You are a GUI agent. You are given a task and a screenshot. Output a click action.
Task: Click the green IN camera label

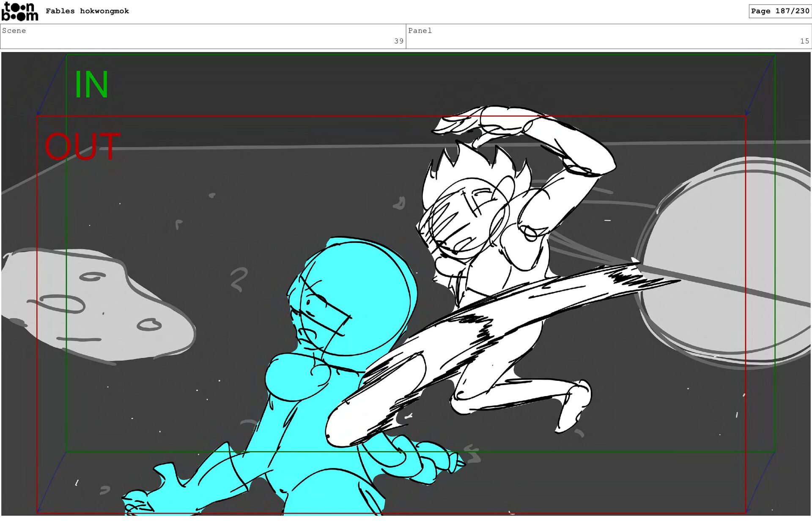click(x=91, y=85)
